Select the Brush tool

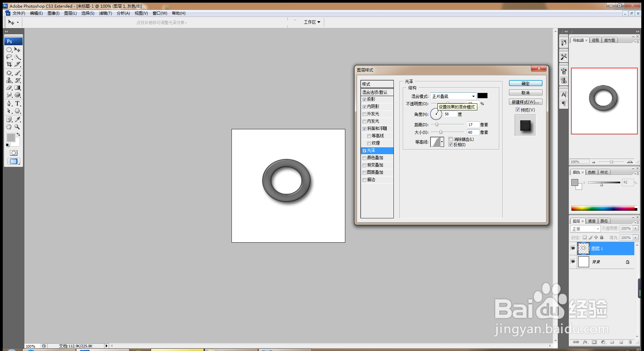click(17, 73)
